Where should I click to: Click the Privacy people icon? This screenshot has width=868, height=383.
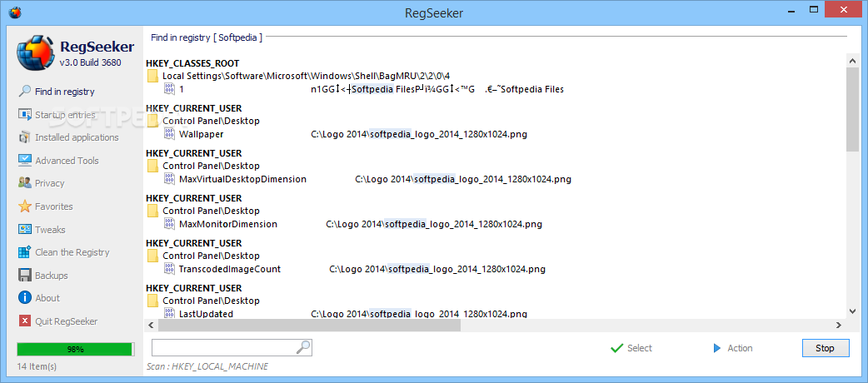coord(24,183)
